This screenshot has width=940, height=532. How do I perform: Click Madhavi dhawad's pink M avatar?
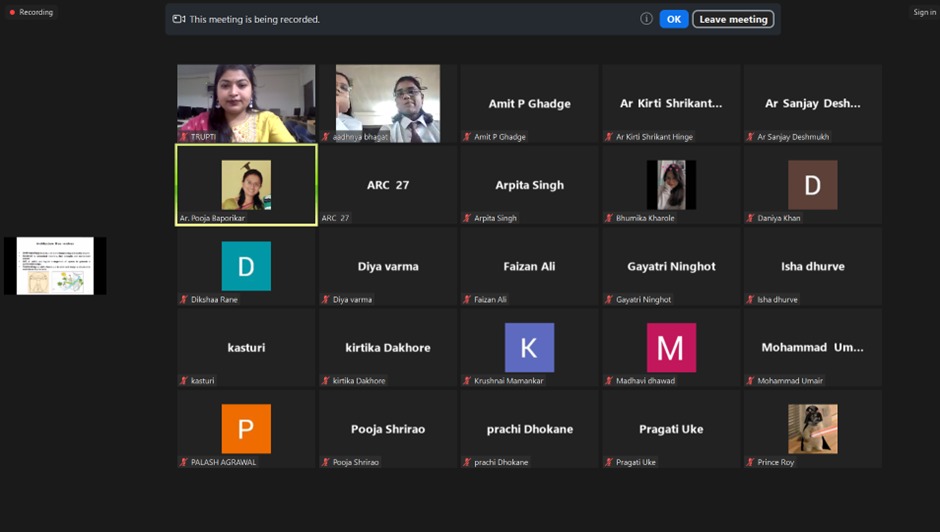click(x=670, y=347)
